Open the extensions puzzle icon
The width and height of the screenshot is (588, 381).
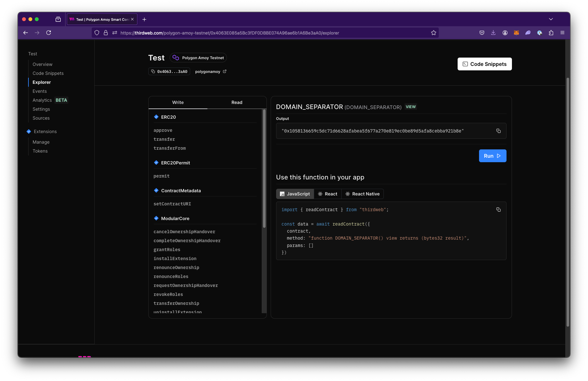point(551,33)
